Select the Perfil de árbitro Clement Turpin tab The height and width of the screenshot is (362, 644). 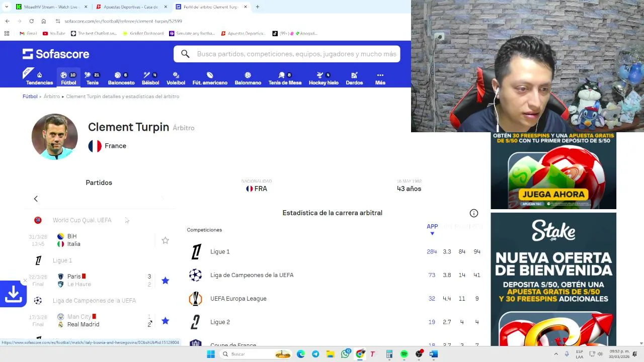(211, 7)
